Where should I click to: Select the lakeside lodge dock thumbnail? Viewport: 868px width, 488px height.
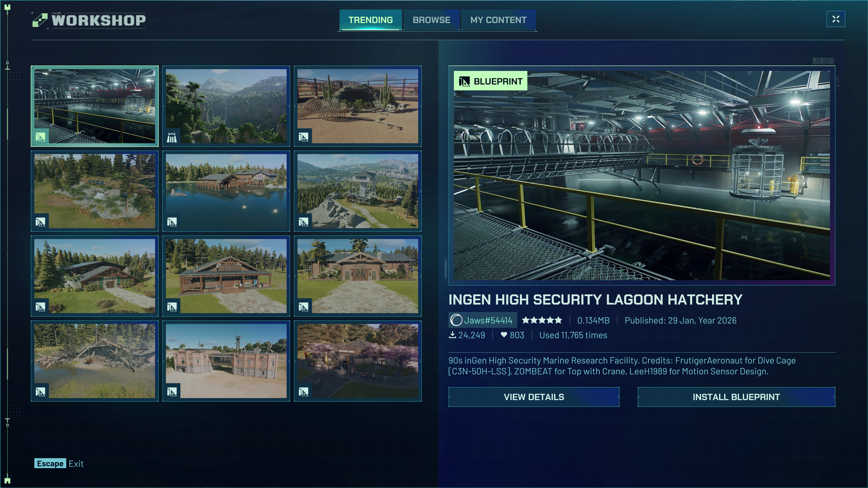[226, 191]
